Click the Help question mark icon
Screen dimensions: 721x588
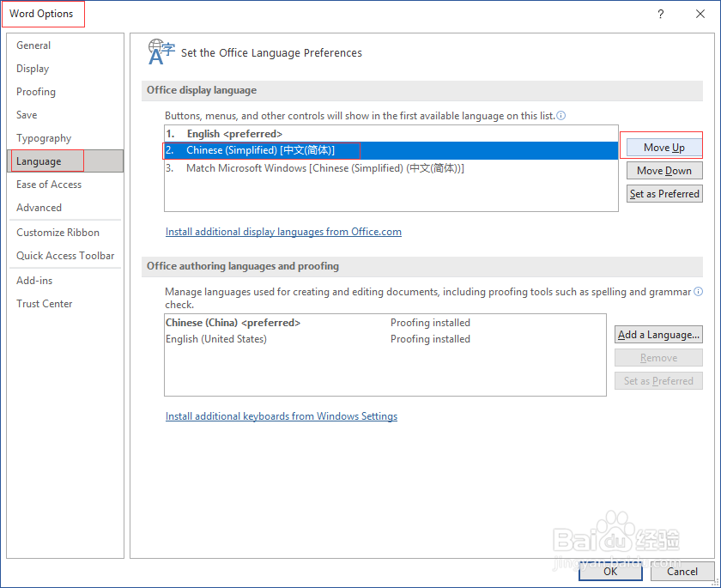661,14
